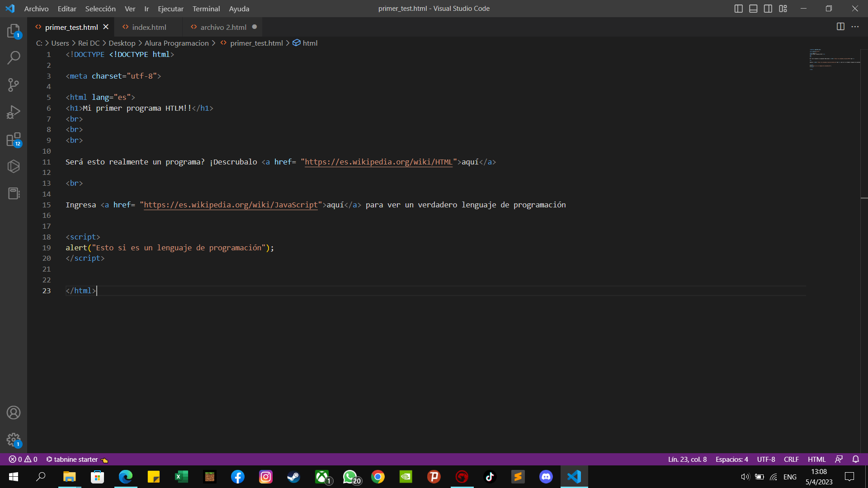Screen dimensions: 868x488
Task: Close the primer_test.html tab
Action: 106,27
